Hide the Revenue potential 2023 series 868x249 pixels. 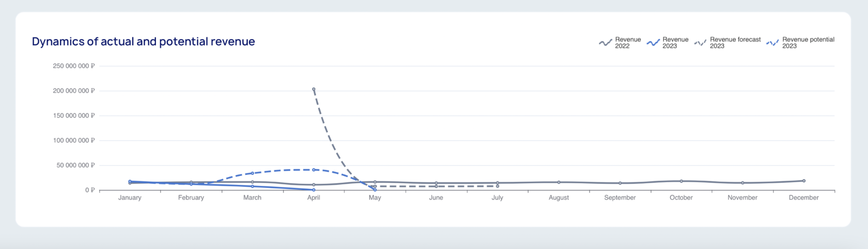pos(808,42)
